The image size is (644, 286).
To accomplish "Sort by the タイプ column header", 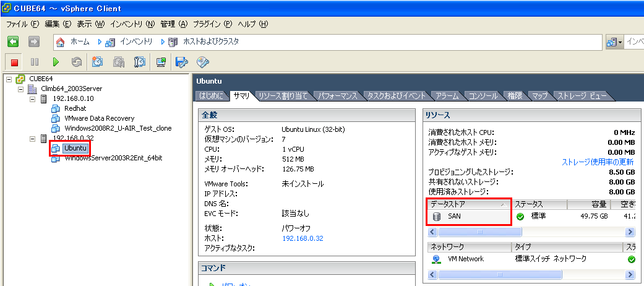I will pos(567,247).
